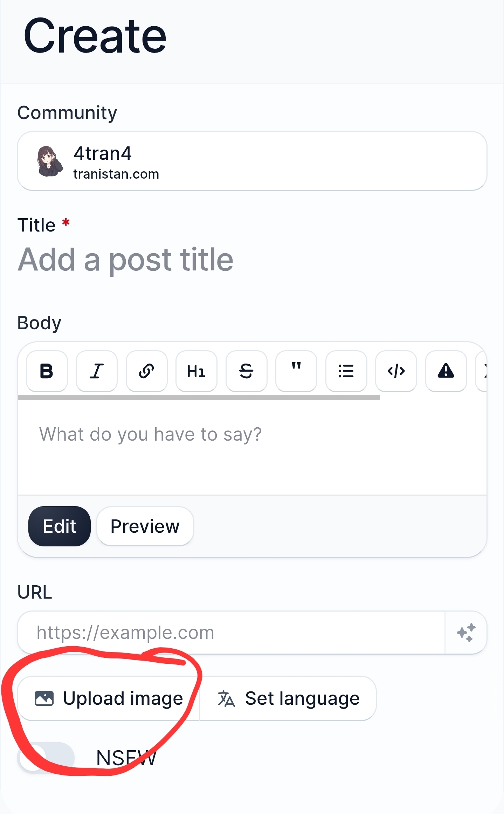Screen dimensions: 504x814
Task: Select the Edit tab
Action: (60, 526)
